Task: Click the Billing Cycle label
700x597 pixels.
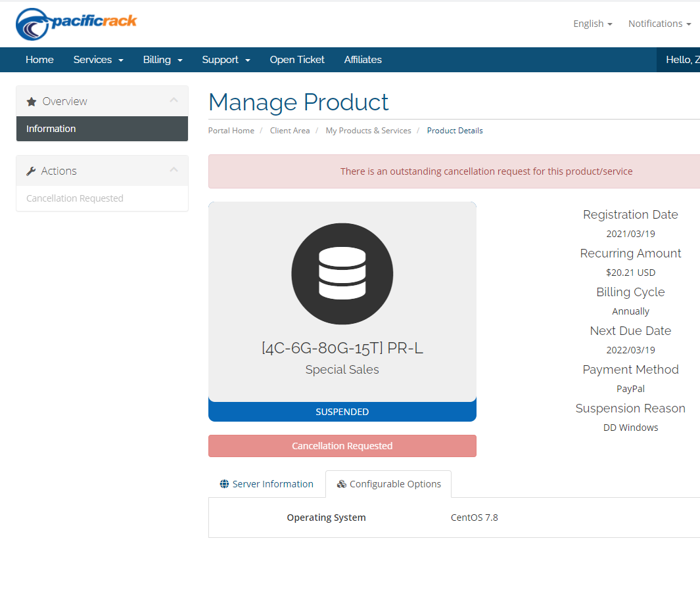Action: [x=630, y=292]
